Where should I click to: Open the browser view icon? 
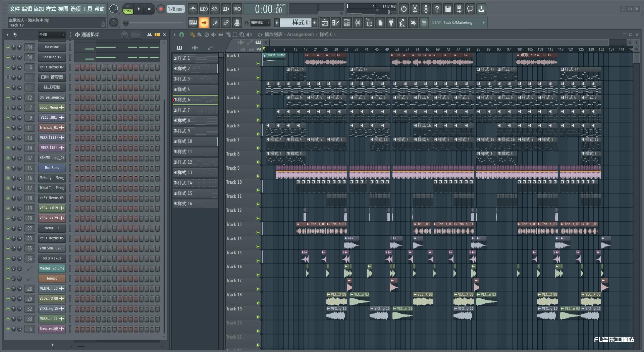pyautogui.click(x=369, y=23)
